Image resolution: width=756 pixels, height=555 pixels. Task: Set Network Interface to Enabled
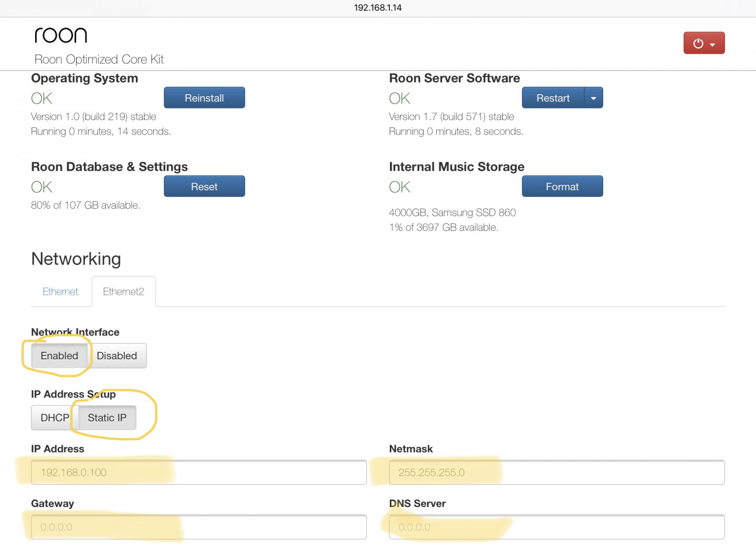tap(59, 355)
